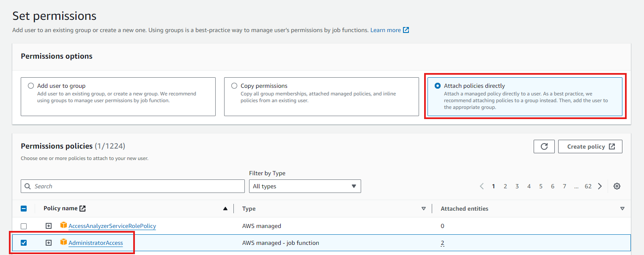Select the Copy permissions radio option

(234, 86)
